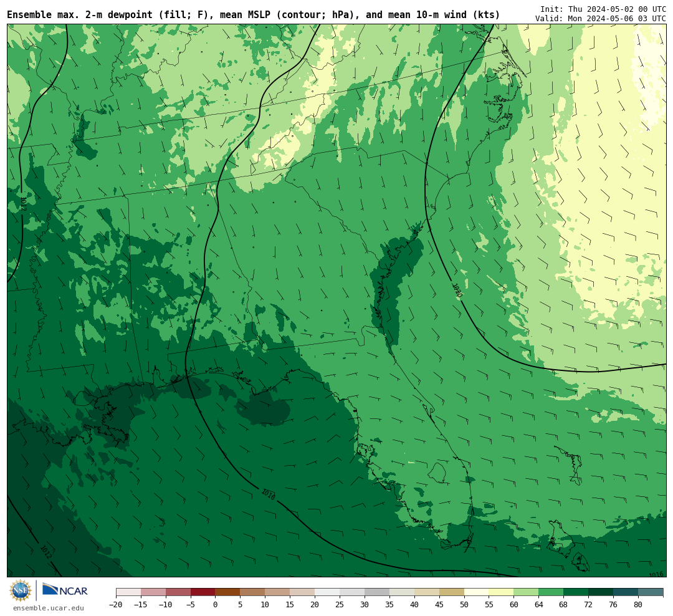Screen dimensions: 673x616
Task: Pick the dark red segment between -5 and 0
Action: coord(203,592)
